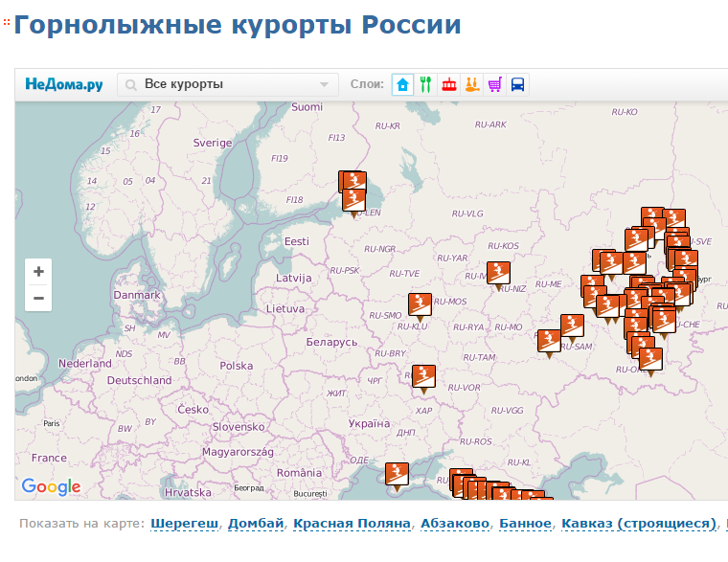Click the 'România' map label

[x=299, y=473]
